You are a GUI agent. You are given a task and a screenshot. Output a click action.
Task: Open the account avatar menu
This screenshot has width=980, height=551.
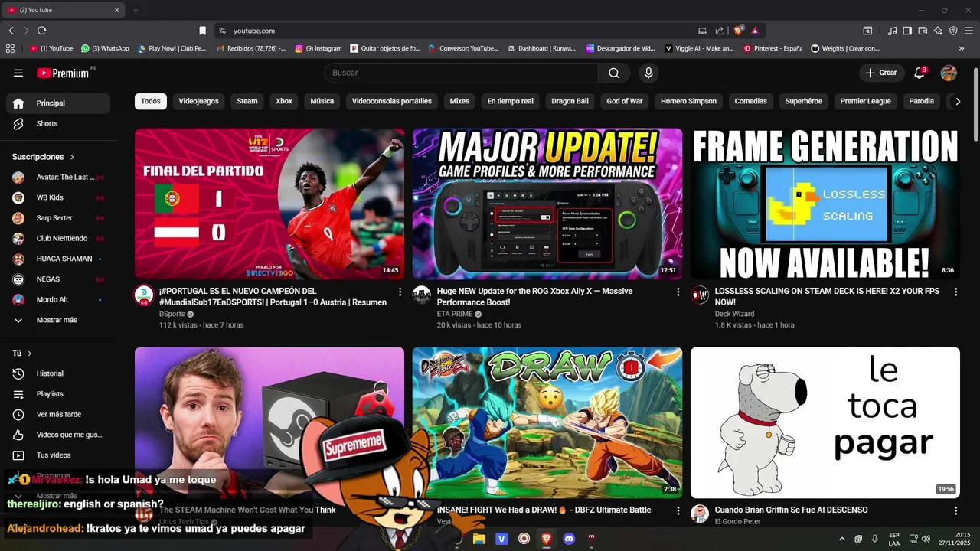(949, 73)
